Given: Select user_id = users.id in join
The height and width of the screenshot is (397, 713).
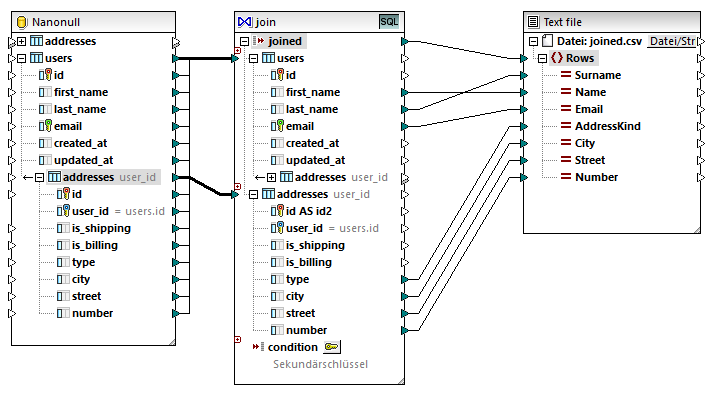Looking at the screenshot, I should click(332, 228).
